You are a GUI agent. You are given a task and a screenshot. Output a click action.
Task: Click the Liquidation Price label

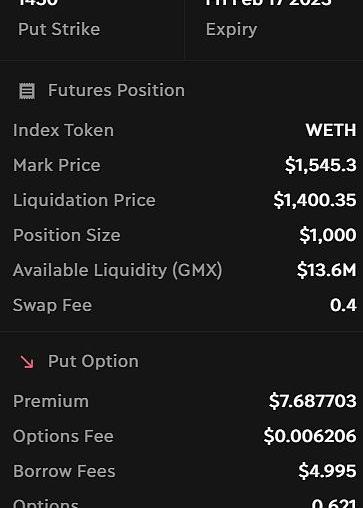point(84,200)
